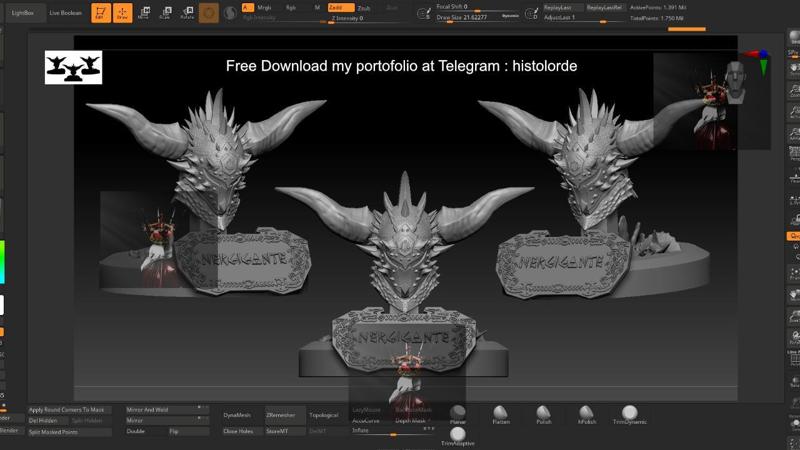Select the TrimDynamic brush
The width and height of the screenshot is (800, 450).
pyautogui.click(x=630, y=414)
